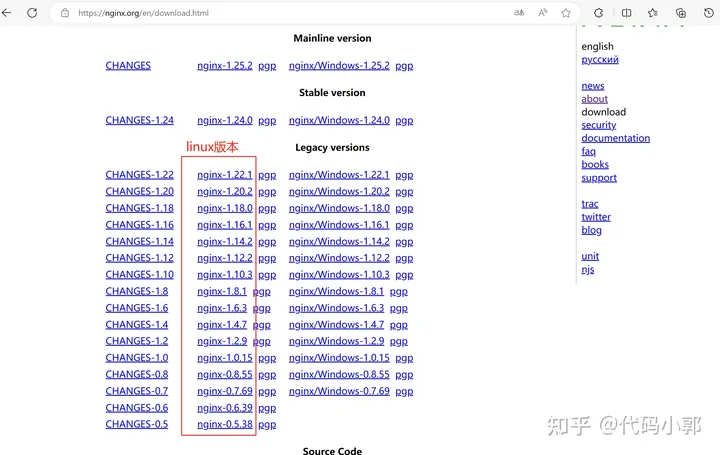
Task: Download nginx-1.14.2
Action: coord(225,242)
